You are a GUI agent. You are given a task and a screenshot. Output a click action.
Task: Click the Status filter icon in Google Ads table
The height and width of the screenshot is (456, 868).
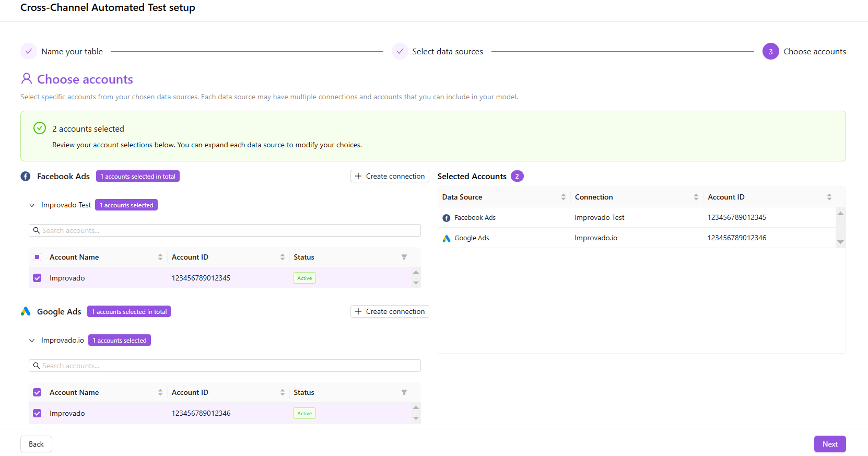pos(404,392)
